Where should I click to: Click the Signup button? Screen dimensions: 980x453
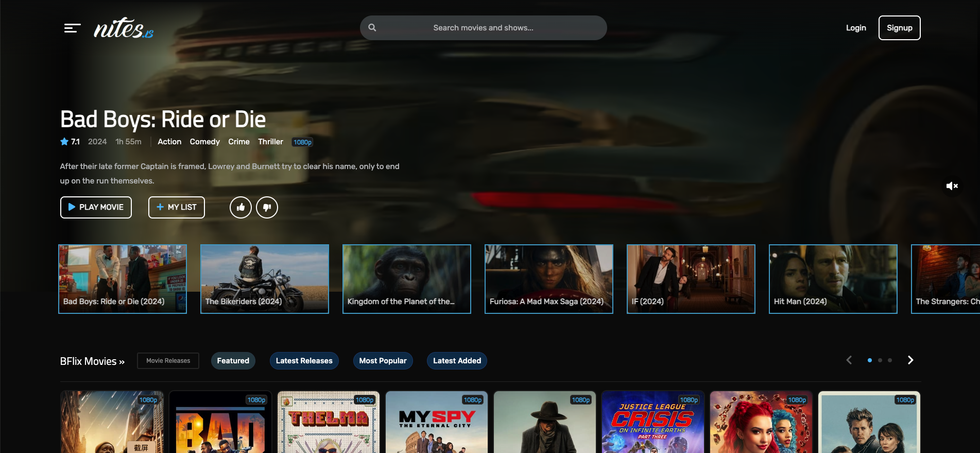coord(899,28)
